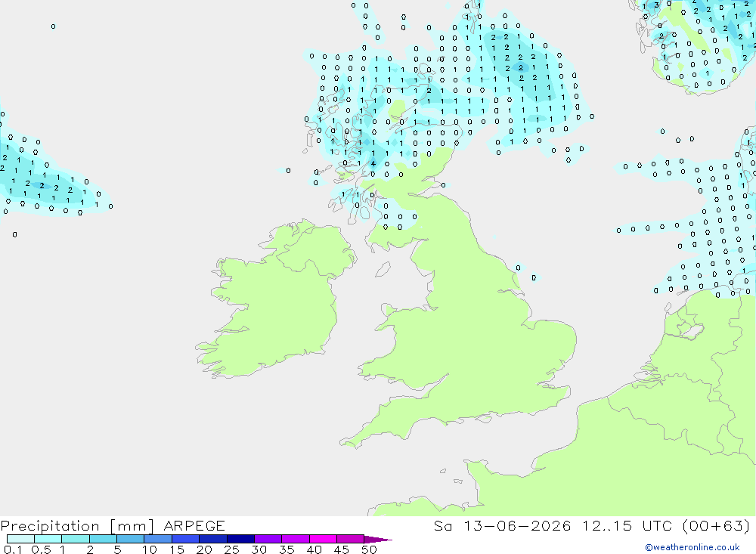
Task: Click the '45' legend scale label
Action: coord(342,549)
